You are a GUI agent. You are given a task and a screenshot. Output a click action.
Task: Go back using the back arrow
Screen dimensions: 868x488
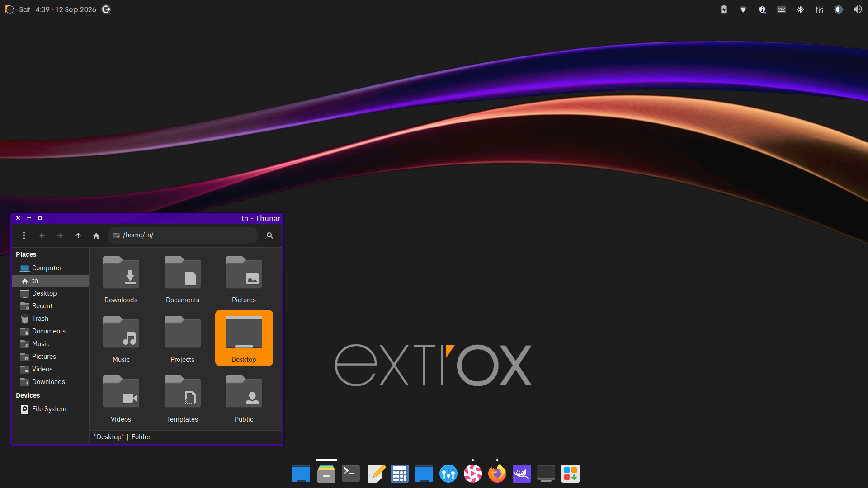click(42, 235)
